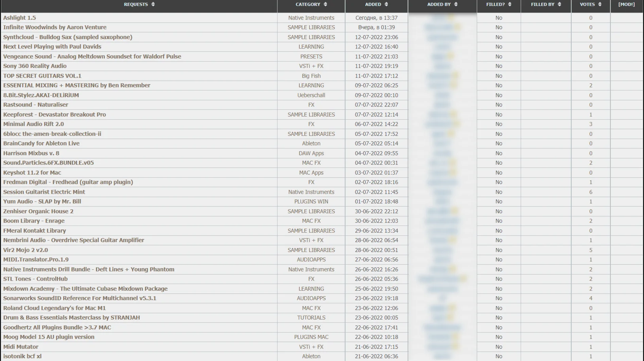Click DAW Apps category cell
The width and height of the screenshot is (644, 361).
(311, 153)
